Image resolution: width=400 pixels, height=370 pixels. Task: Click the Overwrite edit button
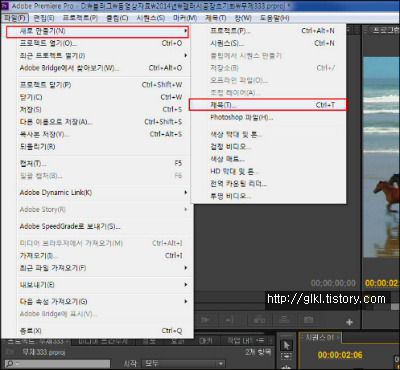[284, 320]
